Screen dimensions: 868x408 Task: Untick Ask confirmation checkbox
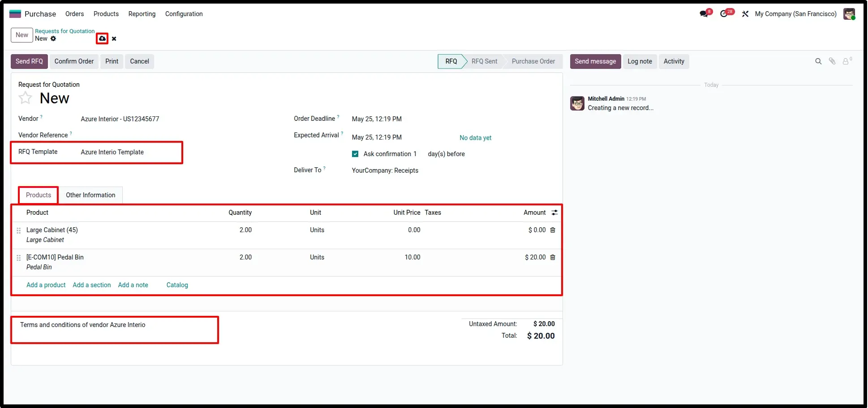tap(355, 154)
